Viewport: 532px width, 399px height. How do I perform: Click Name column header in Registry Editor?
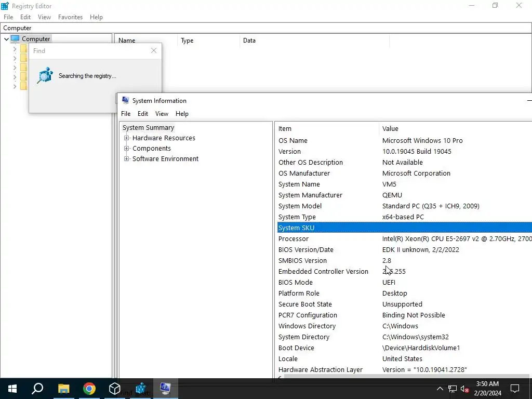[x=146, y=41]
